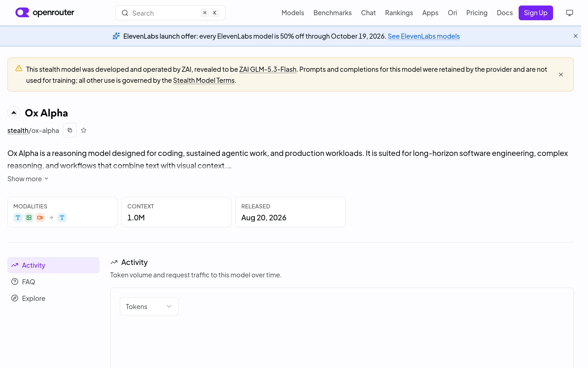Image resolution: width=588 pixels, height=368 pixels.
Task: Favorite Ox Alpha with the star icon
Action: coord(84,130)
